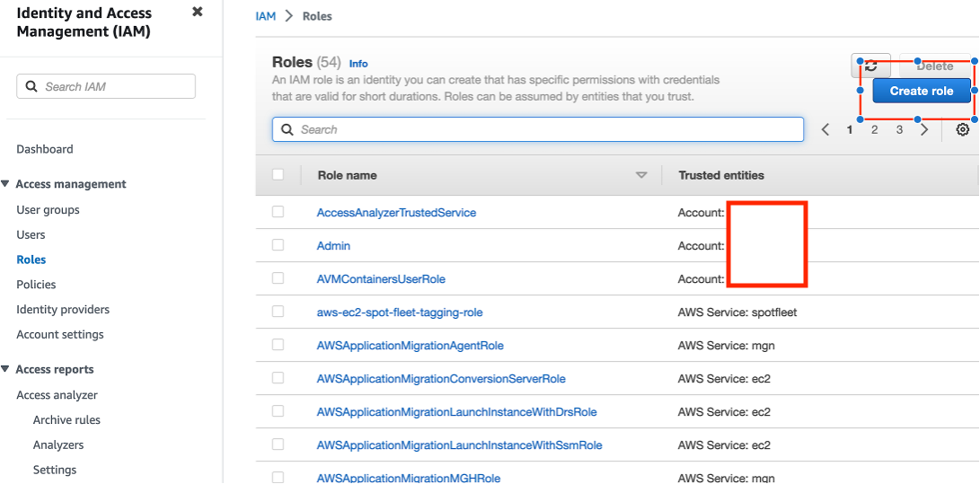The image size is (980, 484).
Task: Sort by Role name arrow
Action: 641,175
